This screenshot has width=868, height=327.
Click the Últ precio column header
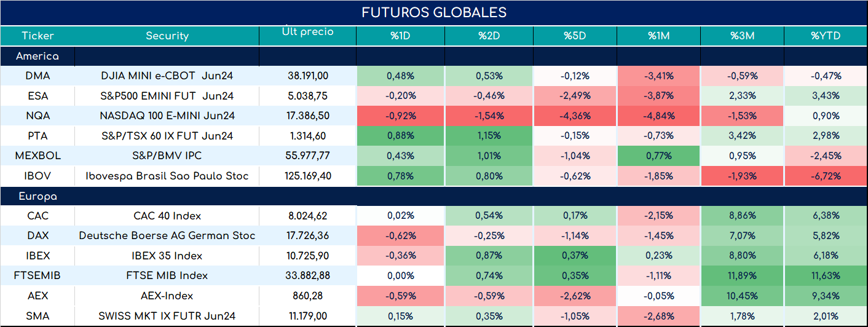coord(307,32)
